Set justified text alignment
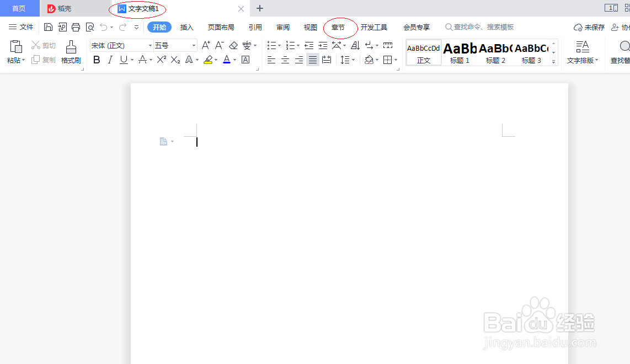This screenshot has width=630, height=364. (313, 60)
